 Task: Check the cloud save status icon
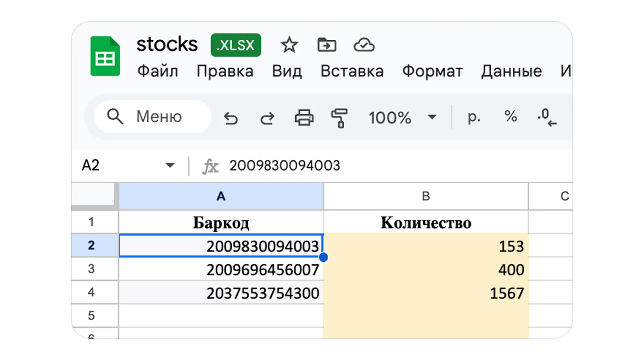point(364,45)
